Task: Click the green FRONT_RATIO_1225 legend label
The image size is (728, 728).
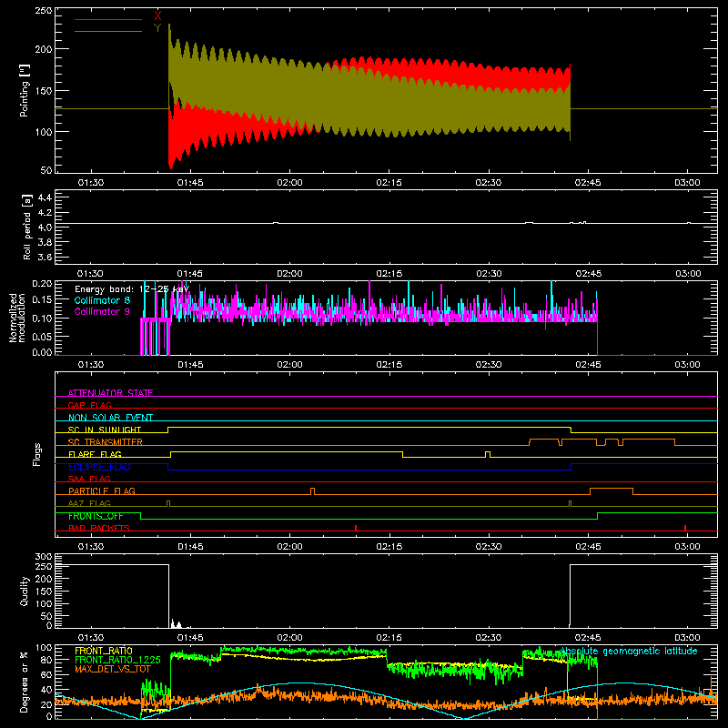Action: [x=117, y=660]
